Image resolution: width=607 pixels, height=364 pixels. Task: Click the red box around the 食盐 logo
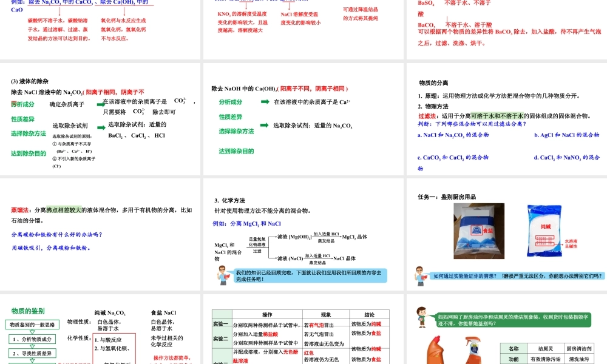coord(476,231)
